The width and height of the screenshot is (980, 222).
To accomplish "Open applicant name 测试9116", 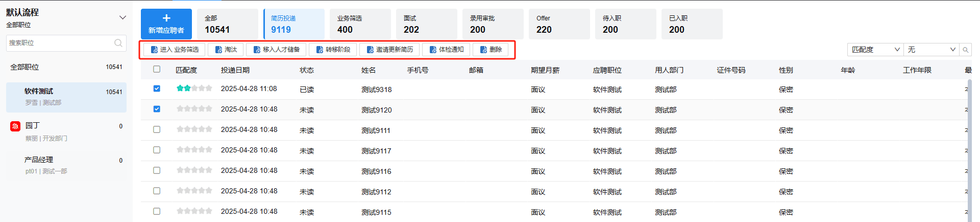I will (x=376, y=171).
